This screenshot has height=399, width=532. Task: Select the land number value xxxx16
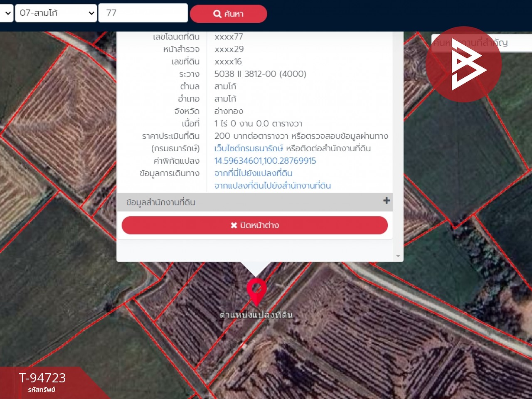(x=228, y=62)
